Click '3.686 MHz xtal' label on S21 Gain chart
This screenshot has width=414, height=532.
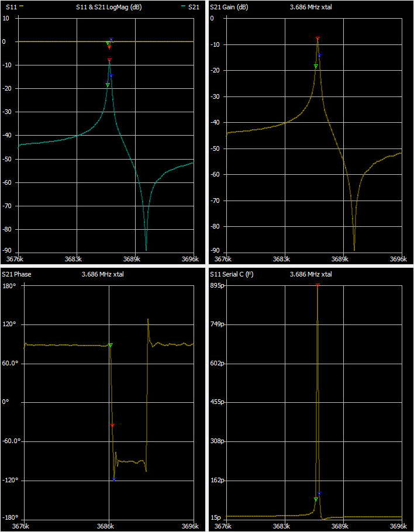[x=310, y=7]
